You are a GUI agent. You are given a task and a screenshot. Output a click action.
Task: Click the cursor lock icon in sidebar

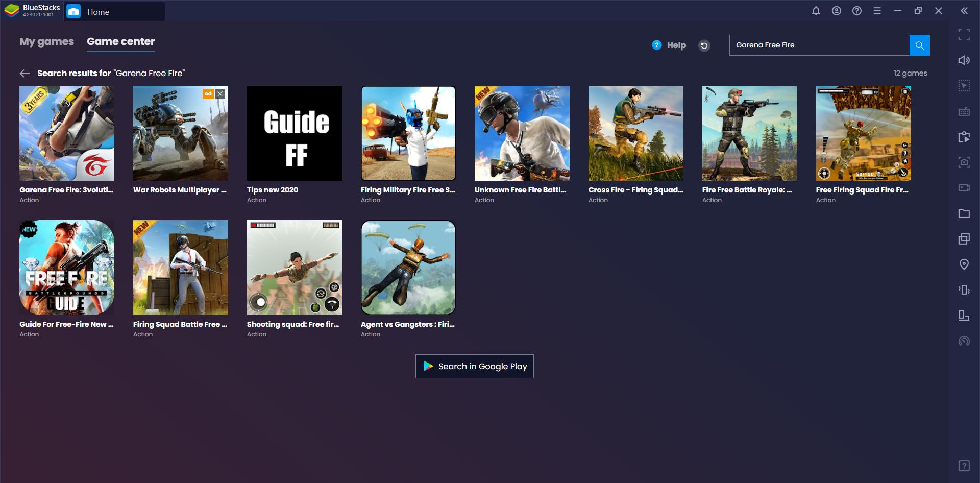(964, 86)
